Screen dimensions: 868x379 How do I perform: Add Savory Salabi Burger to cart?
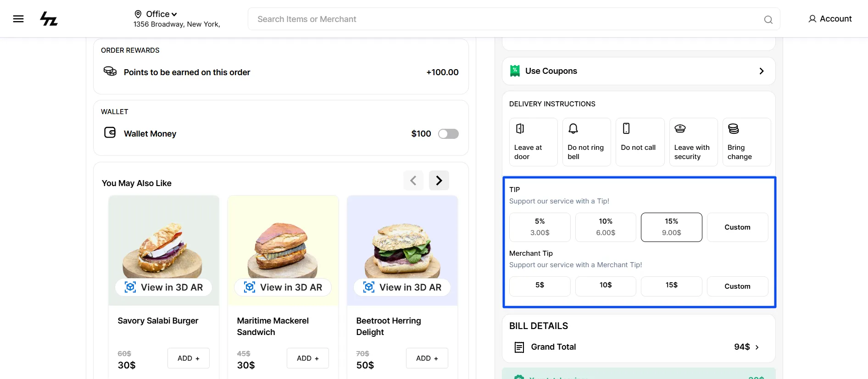click(x=189, y=358)
